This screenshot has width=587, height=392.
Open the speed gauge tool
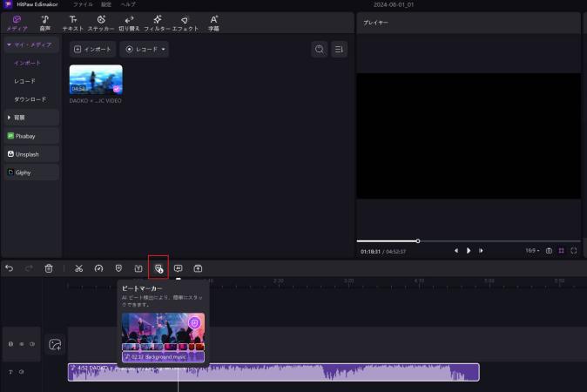[98, 268]
